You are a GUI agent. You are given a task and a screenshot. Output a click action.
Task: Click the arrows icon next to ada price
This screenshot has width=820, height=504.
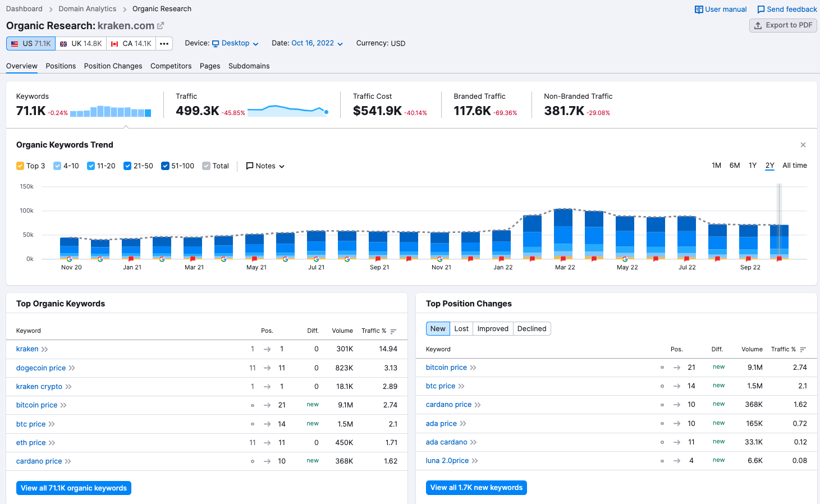[x=463, y=424]
